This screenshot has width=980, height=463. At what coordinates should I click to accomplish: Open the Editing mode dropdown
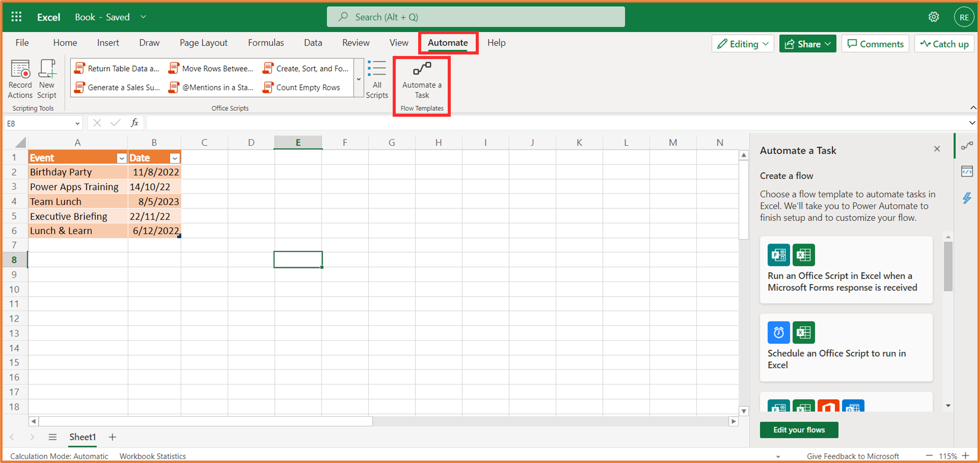pos(743,44)
